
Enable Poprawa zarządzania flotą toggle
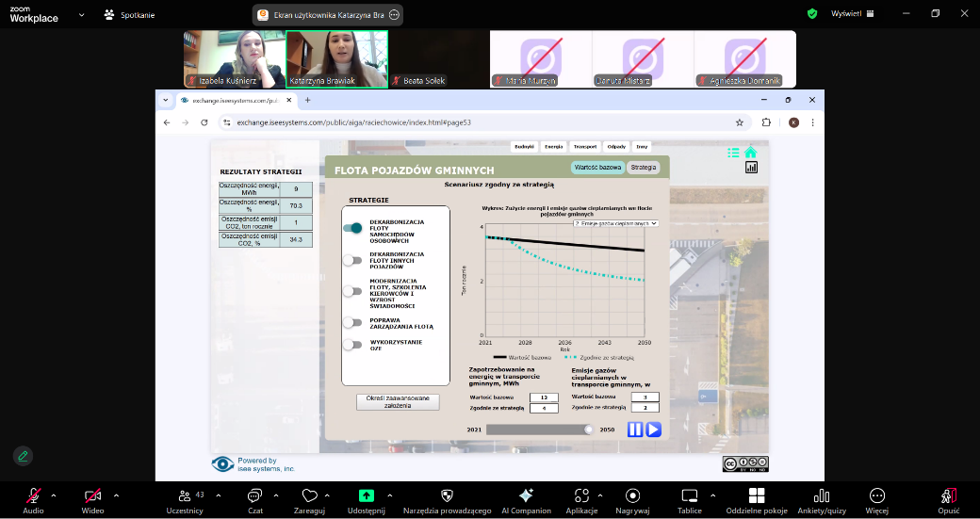pyautogui.click(x=352, y=322)
